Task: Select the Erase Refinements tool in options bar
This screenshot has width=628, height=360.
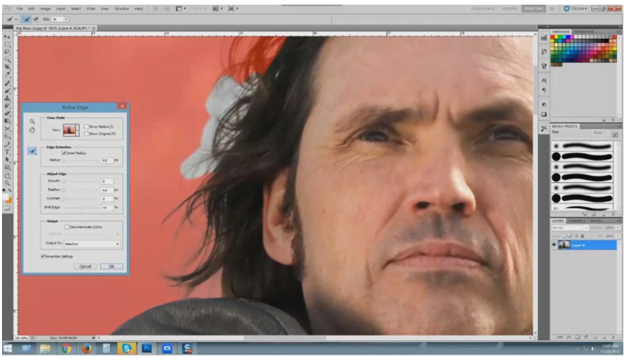Action: pyautogui.click(x=36, y=19)
